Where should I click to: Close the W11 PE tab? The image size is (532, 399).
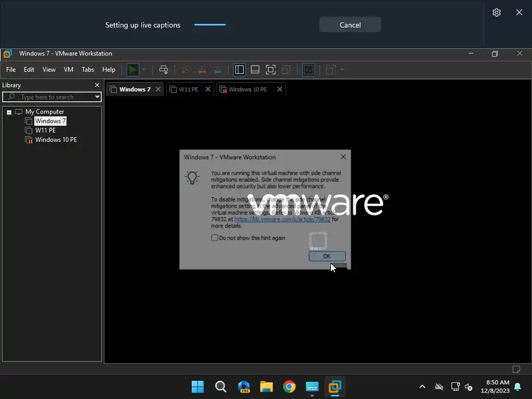pyautogui.click(x=208, y=89)
